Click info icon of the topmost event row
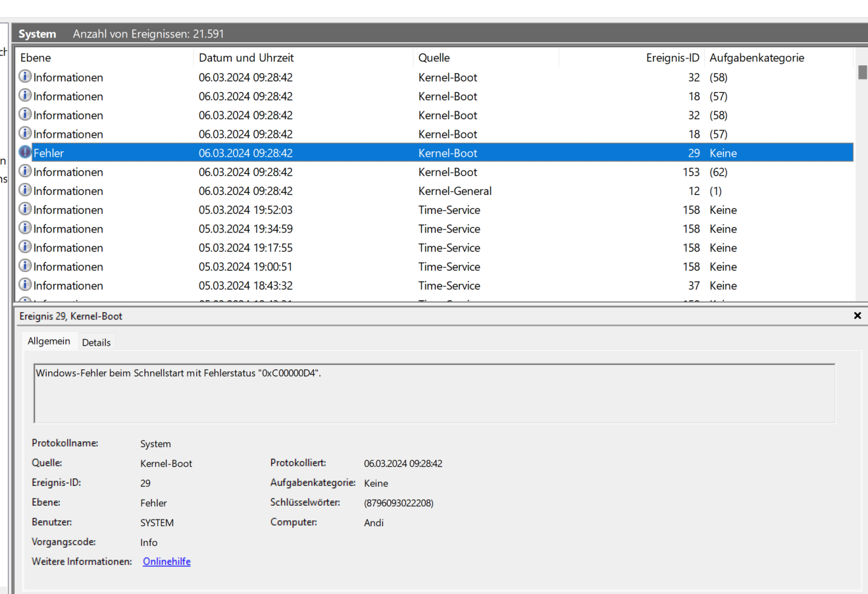 point(25,76)
